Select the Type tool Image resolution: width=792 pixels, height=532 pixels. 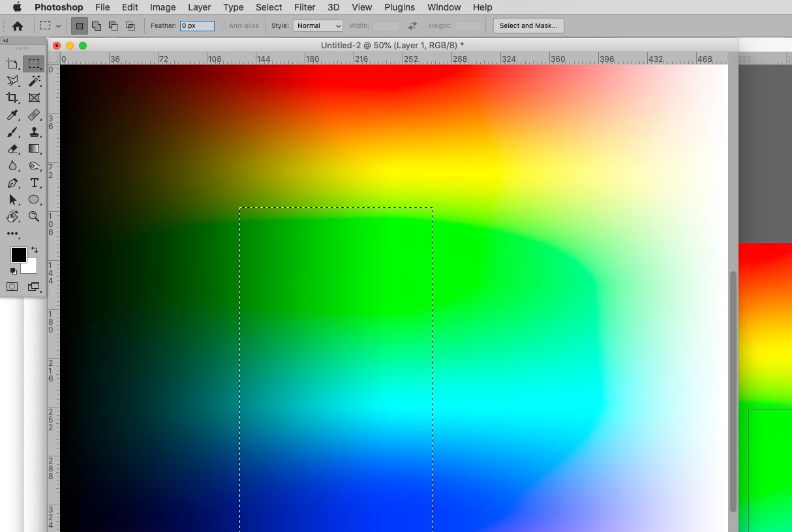click(x=34, y=183)
